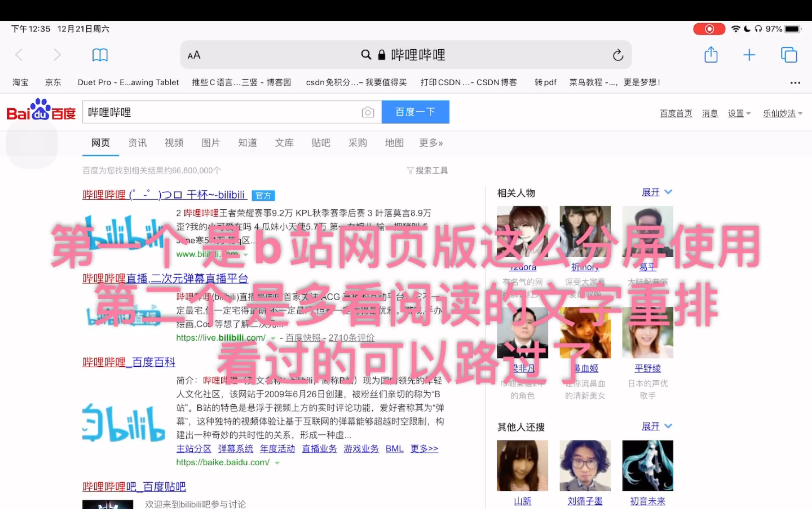Select the 网页 tab

coord(100,143)
